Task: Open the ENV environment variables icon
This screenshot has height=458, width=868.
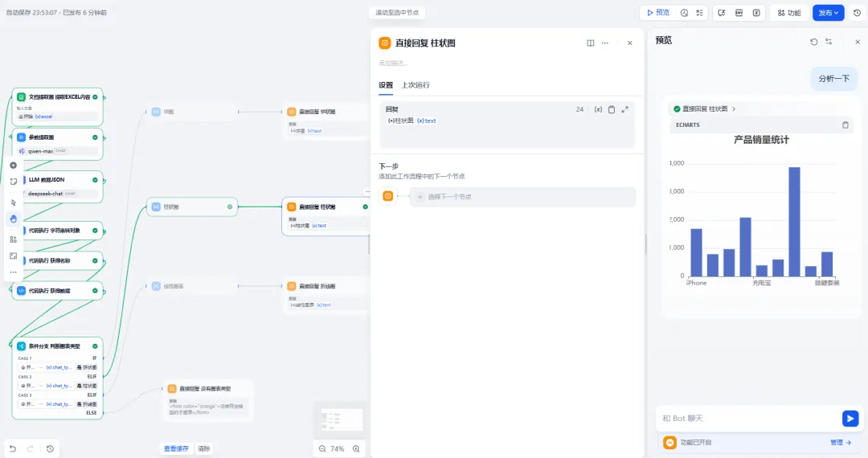Action: pyautogui.click(x=739, y=13)
